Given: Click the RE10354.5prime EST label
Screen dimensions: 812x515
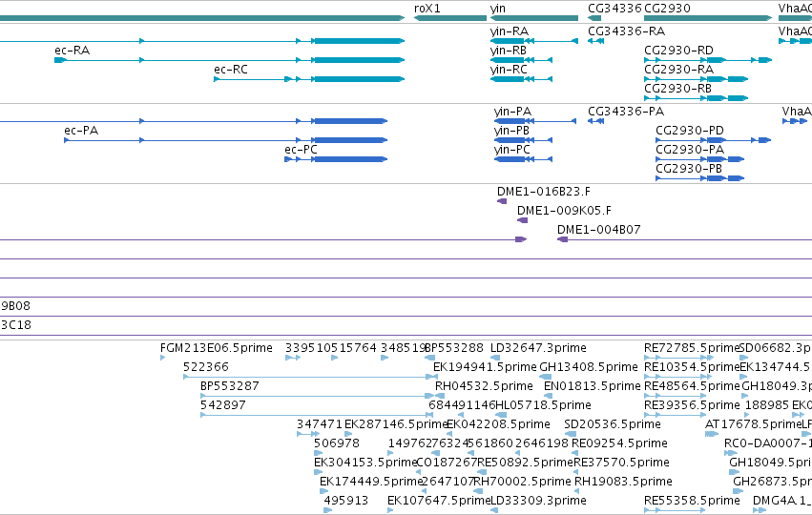Looking at the screenshot, I should [x=692, y=367].
